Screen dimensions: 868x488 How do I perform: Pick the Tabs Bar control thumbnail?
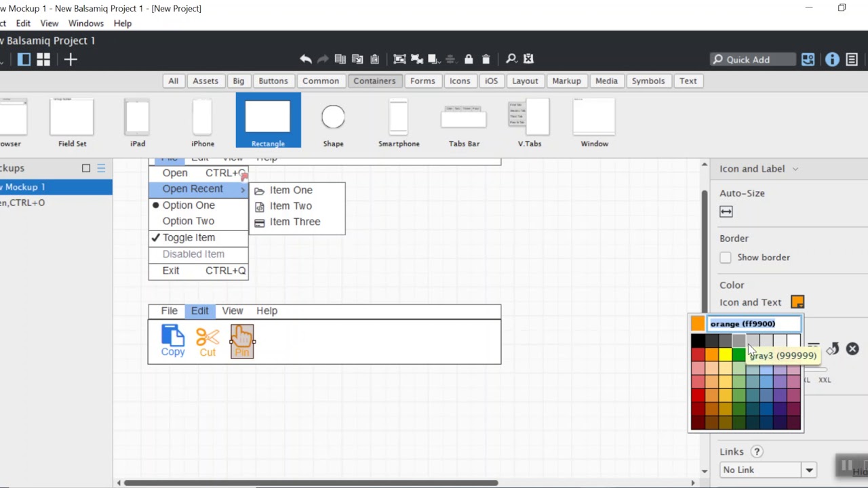pos(464,122)
